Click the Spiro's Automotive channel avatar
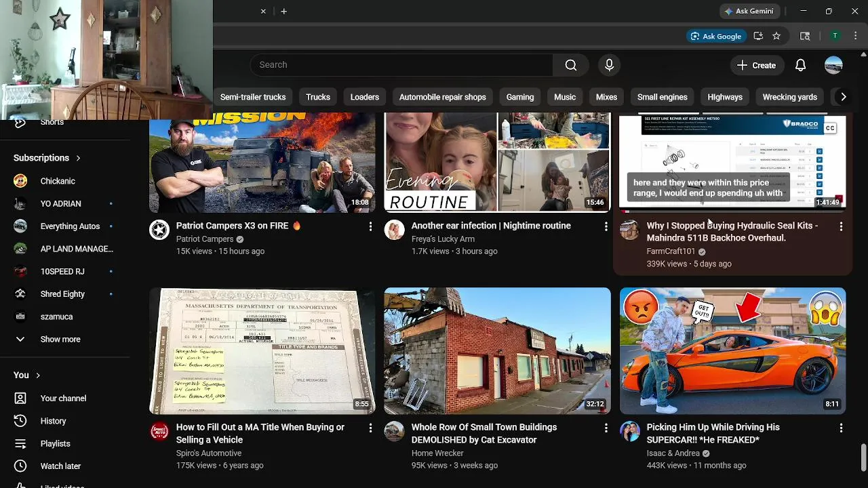The image size is (868, 488). 159,432
